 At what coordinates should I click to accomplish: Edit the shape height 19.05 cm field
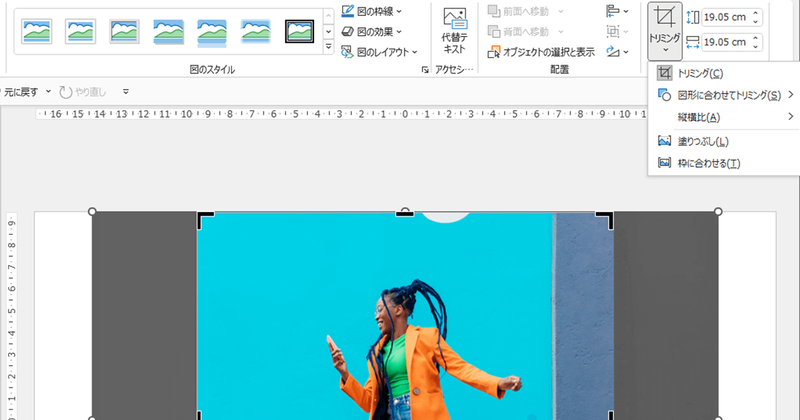[725, 17]
